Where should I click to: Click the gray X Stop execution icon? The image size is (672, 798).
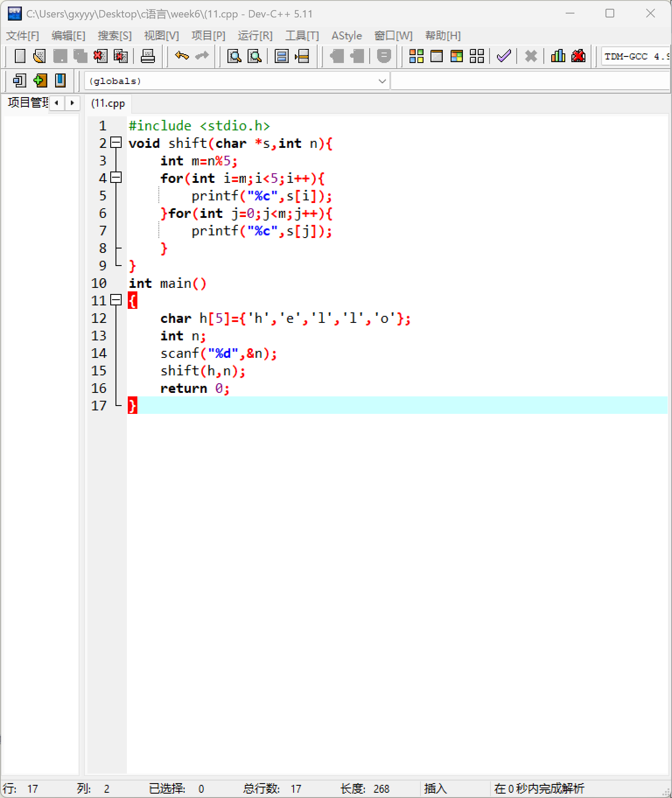531,56
